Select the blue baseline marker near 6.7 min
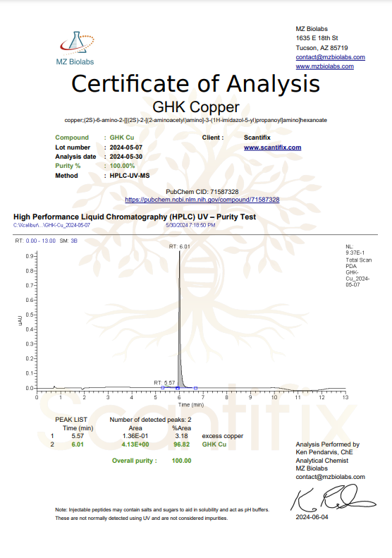392x558 pixels. point(195,388)
